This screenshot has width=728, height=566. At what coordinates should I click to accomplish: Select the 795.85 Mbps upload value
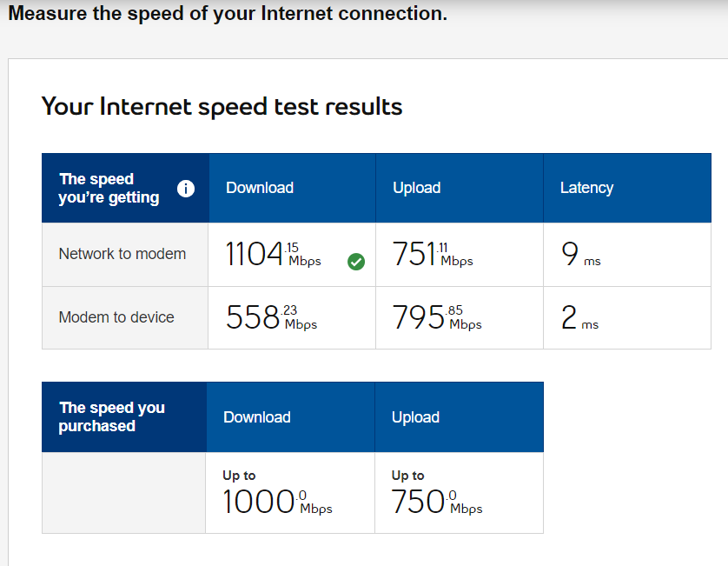[436, 317]
